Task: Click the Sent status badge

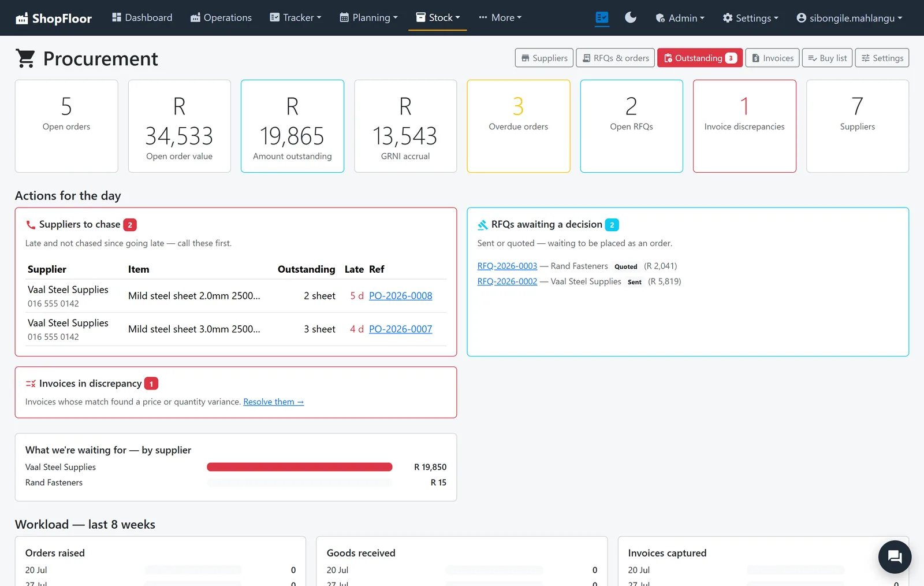Action: point(635,282)
